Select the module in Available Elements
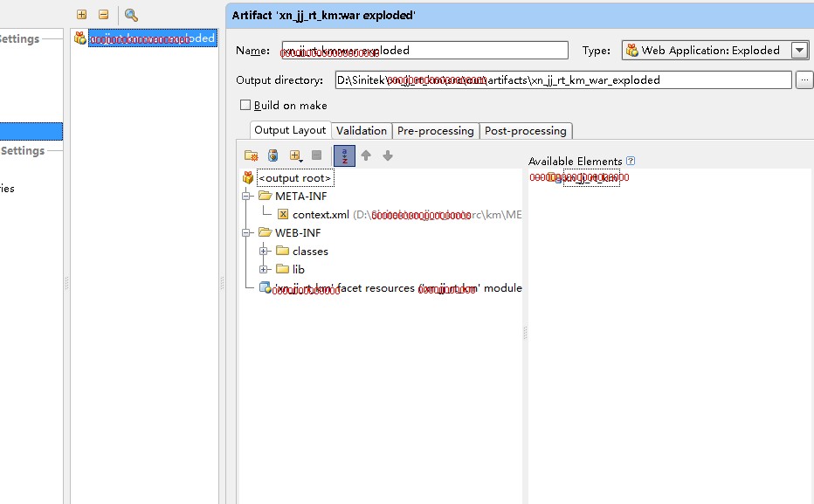The image size is (814, 504). point(591,177)
